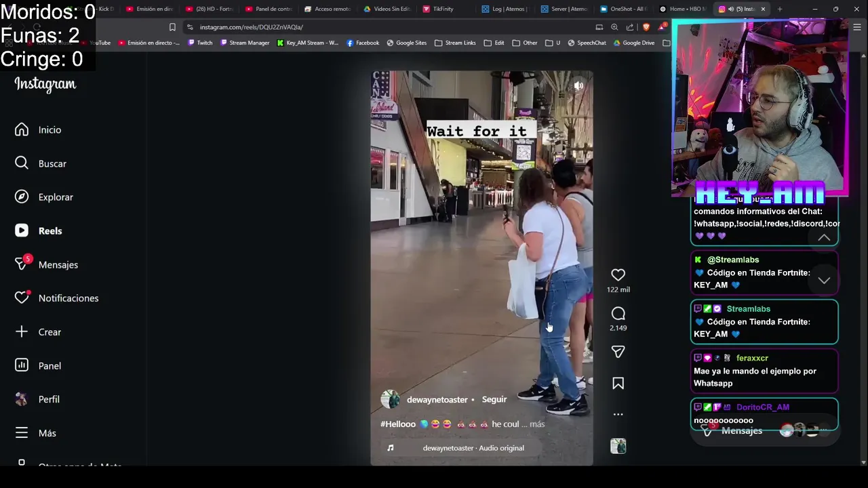Image resolution: width=868 pixels, height=488 pixels.
Task: Switch to the Log Aternos tab
Action: tap(503, 9)
